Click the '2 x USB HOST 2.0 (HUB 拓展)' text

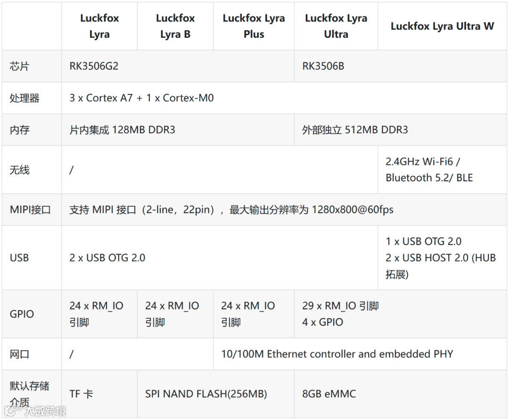[x=441, y=266]
